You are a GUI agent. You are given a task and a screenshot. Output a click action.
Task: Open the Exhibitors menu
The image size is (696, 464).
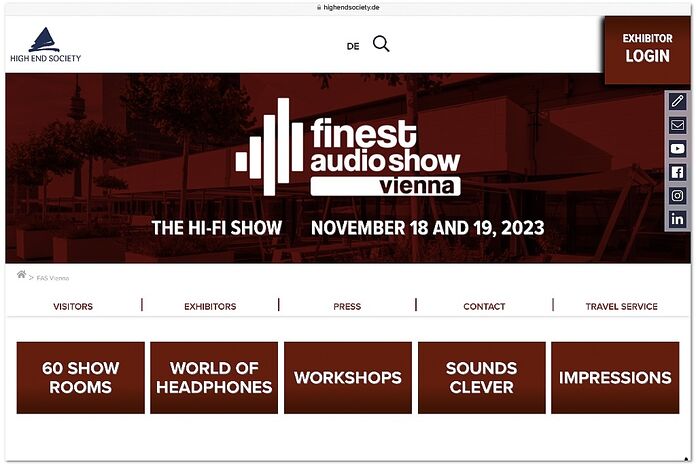(210, 306)
